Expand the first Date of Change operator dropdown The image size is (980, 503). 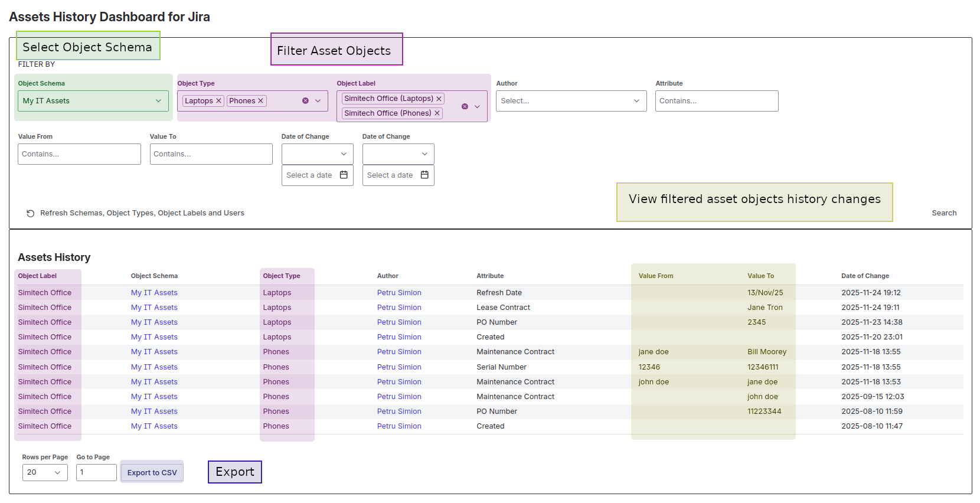tap(317, 154)
